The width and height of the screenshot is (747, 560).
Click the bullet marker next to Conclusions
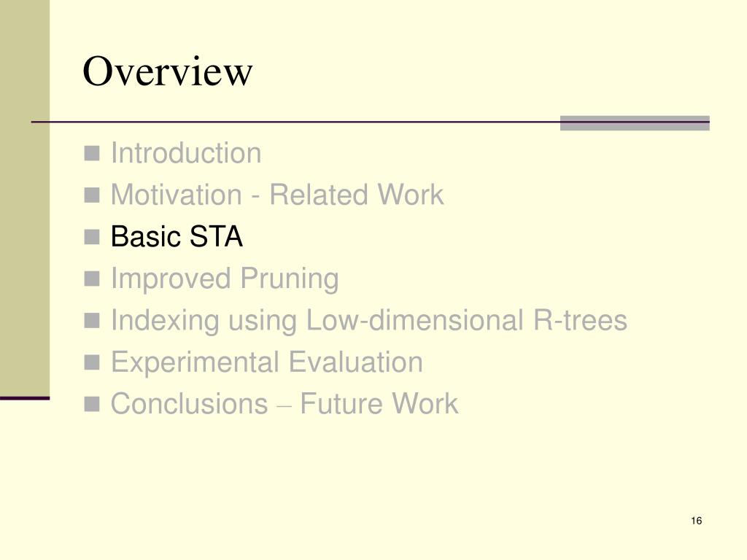[x=91, y=404]
